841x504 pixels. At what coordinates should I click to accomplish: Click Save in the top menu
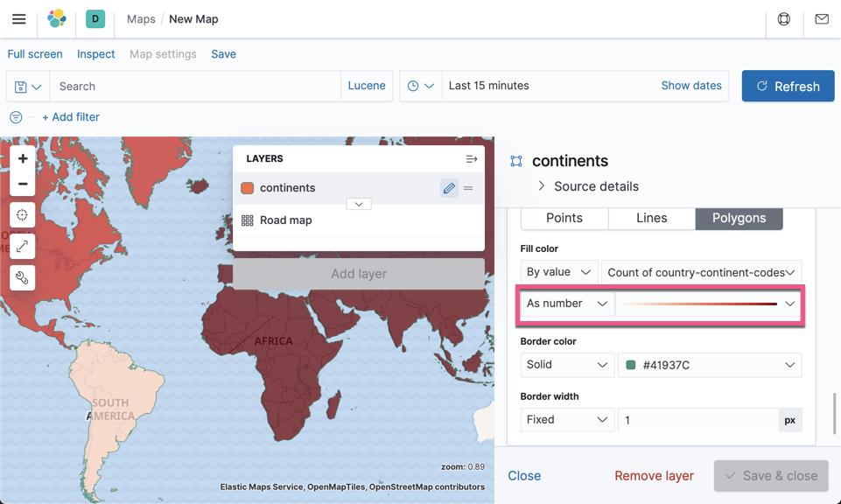click(x=224, y=54)
